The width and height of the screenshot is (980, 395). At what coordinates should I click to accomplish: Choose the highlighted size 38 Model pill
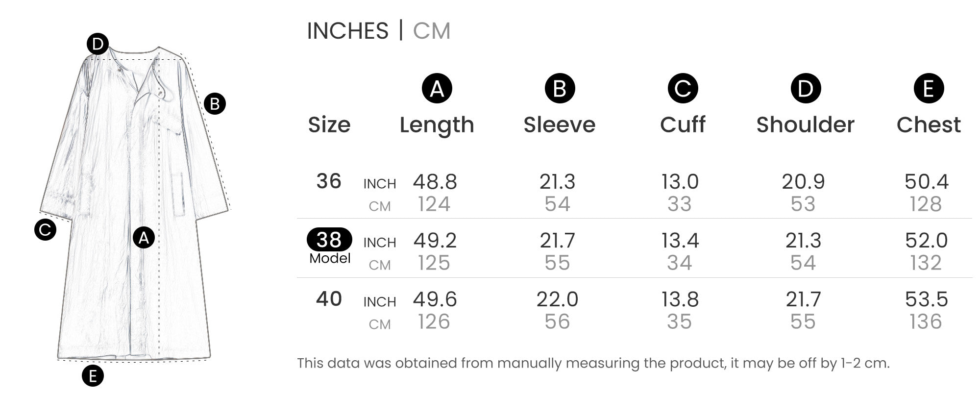pyautogui.click(x=329, y=240)
